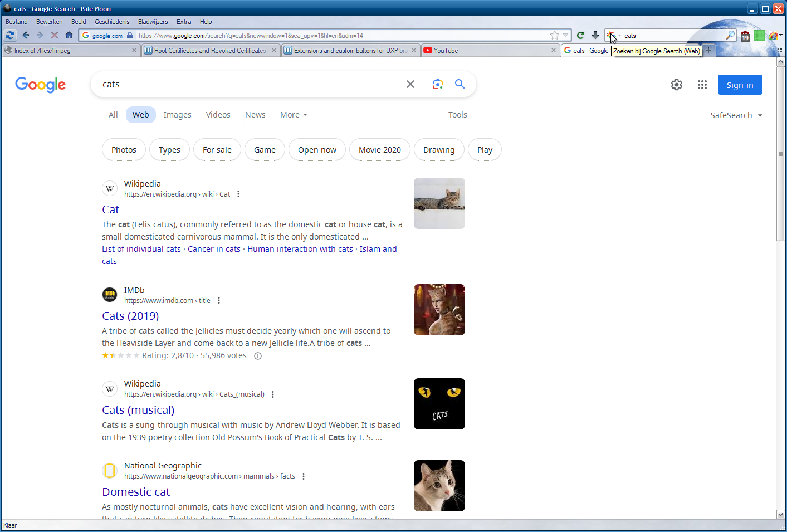Open the Extra menu
The height and width of the screenshot is (532, 787).
(184, 22)
